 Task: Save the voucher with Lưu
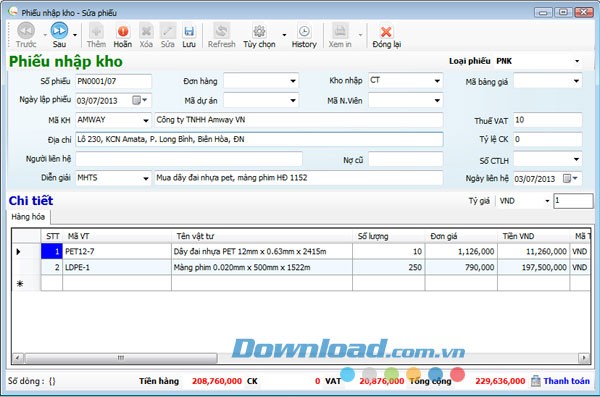(x=189, y=35)
